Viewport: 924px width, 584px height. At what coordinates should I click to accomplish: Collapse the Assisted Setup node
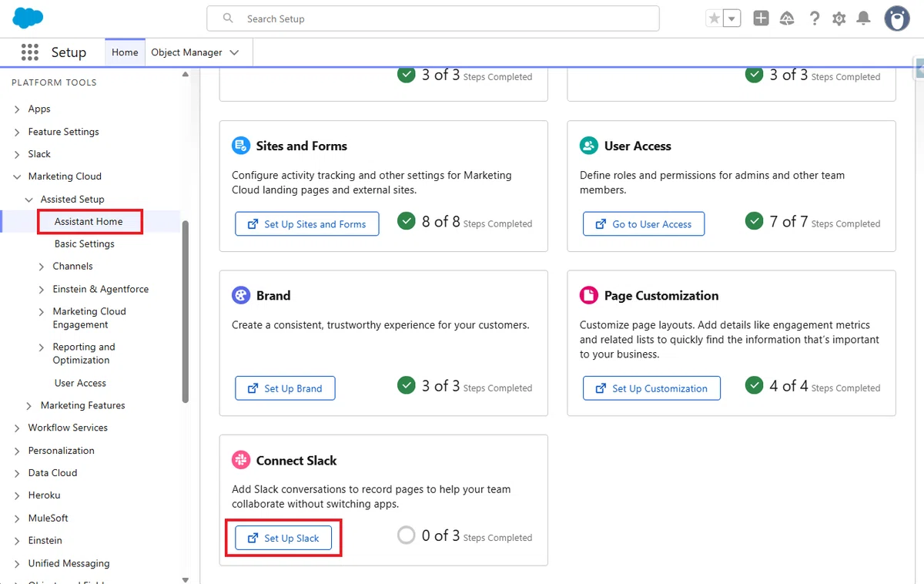30,200
